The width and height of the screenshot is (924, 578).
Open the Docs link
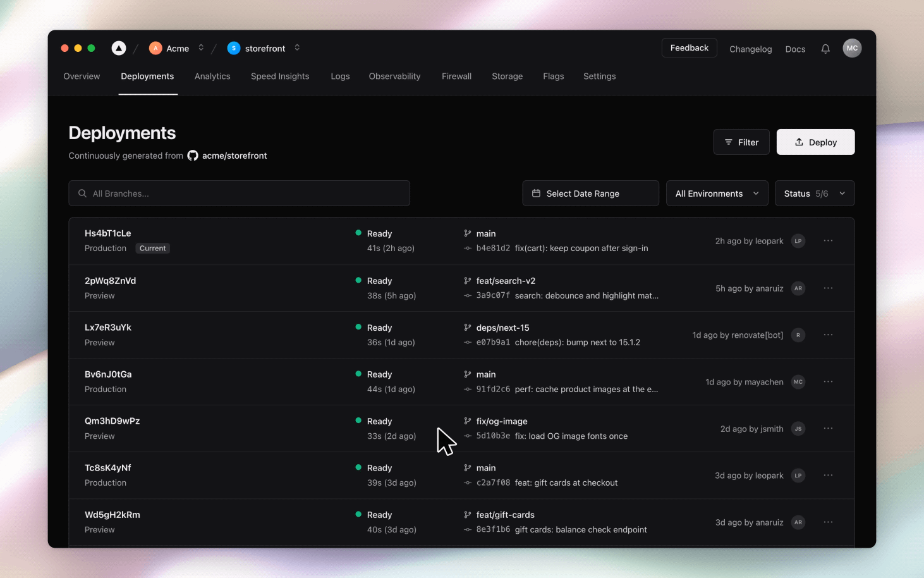[x=795, y=49]
